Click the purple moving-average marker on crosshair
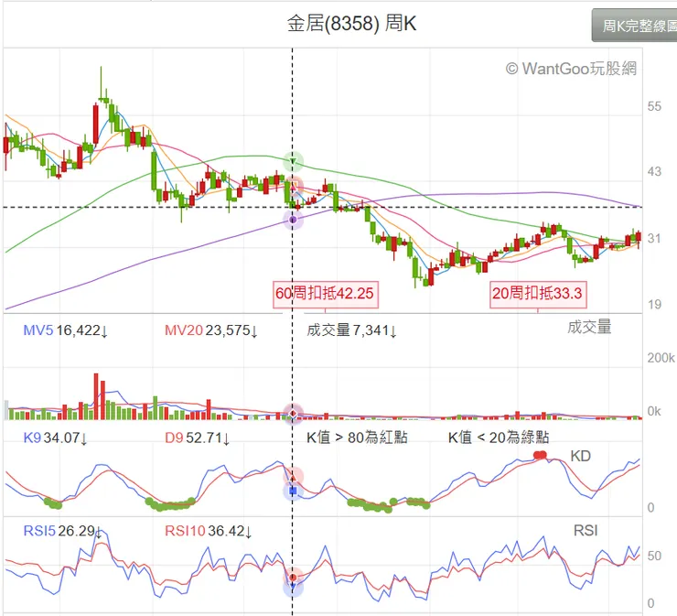Screen dimensions: 677x616 tap(294, 220)
